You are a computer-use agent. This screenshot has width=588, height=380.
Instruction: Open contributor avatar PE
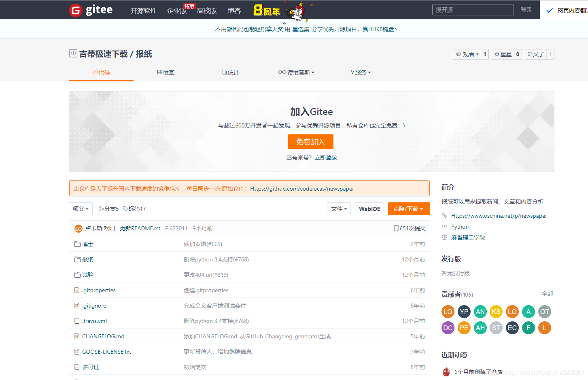(x=464, y=328)
